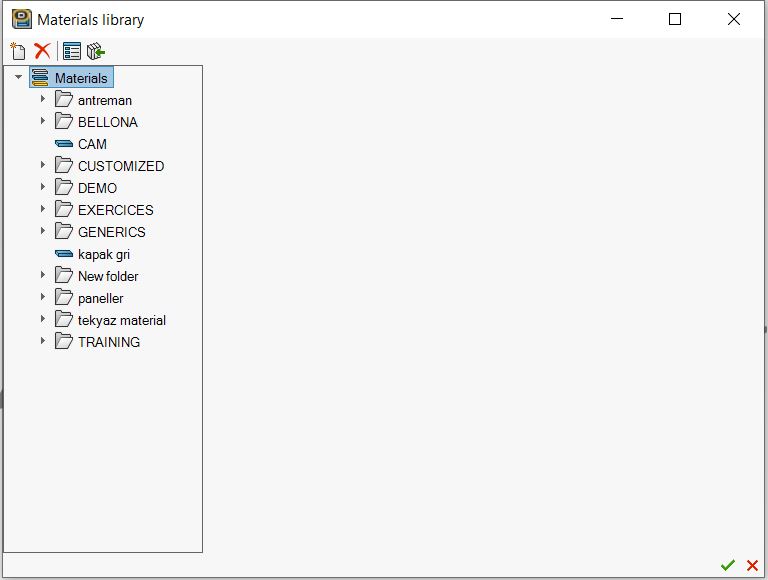Image resolution: width=768 pixels, height=580 pixels.
Task: Click the New folder folder icon
Action: pyautogui.click(x=64, y=276)
